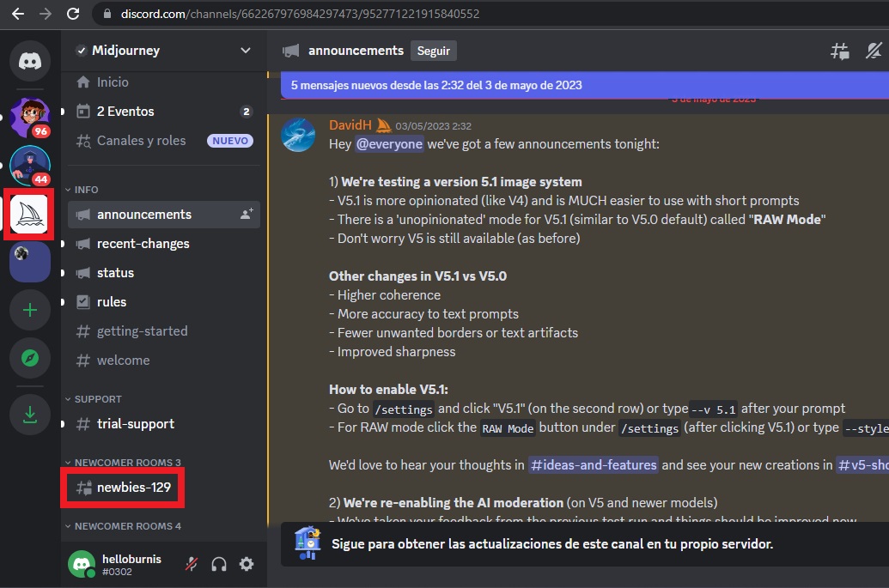Click DavidH's profile avatar
The width and height of the screenshot is (889, 588).
point(298,135)
